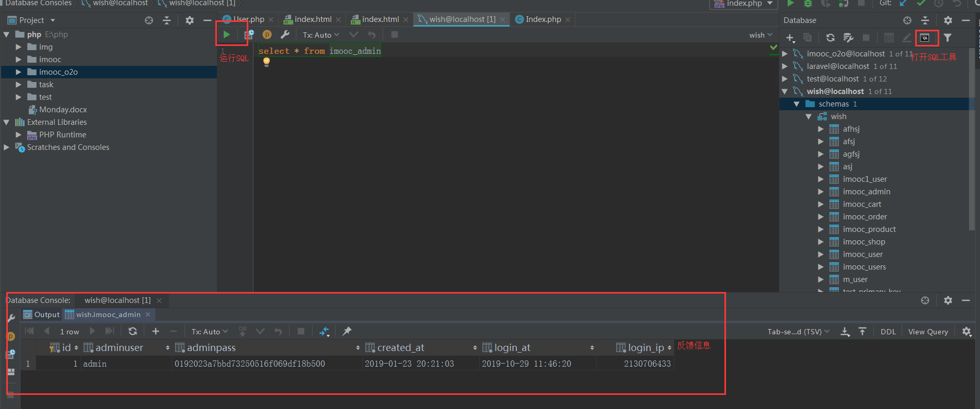Screen dimensions: 980x409
Task: Run the SQL query with Execute button
Action: [226, 34]
